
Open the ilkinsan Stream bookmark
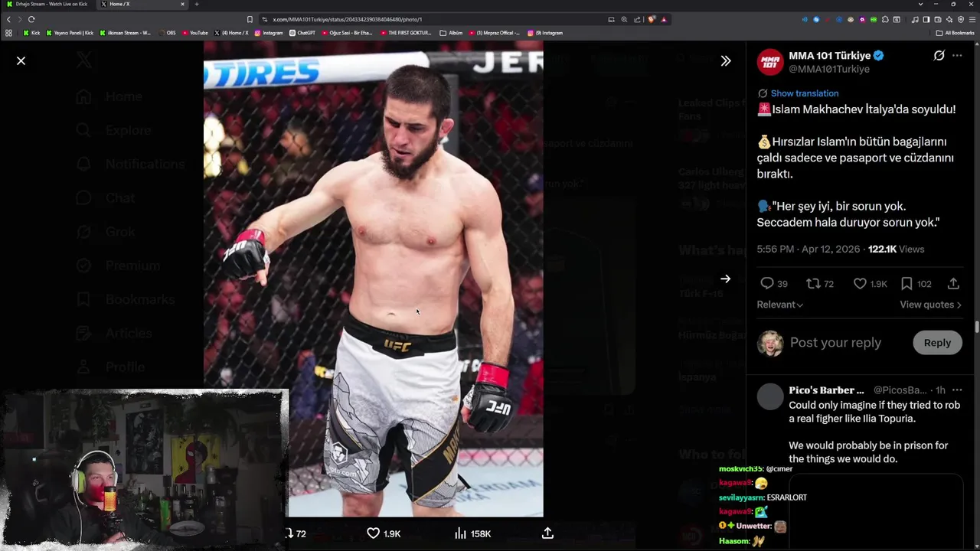pyautogui.click(x=125, y=33)
